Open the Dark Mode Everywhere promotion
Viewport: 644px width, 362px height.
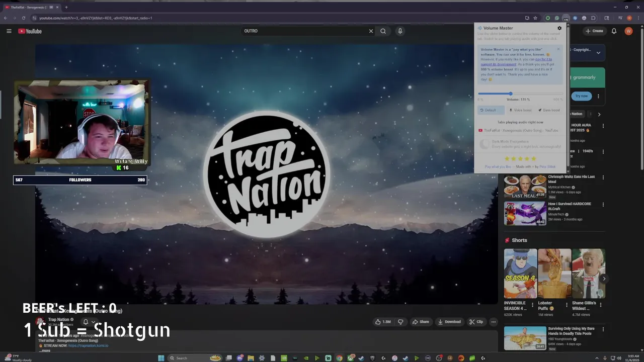pyautogui.click(x=520, y=144)
